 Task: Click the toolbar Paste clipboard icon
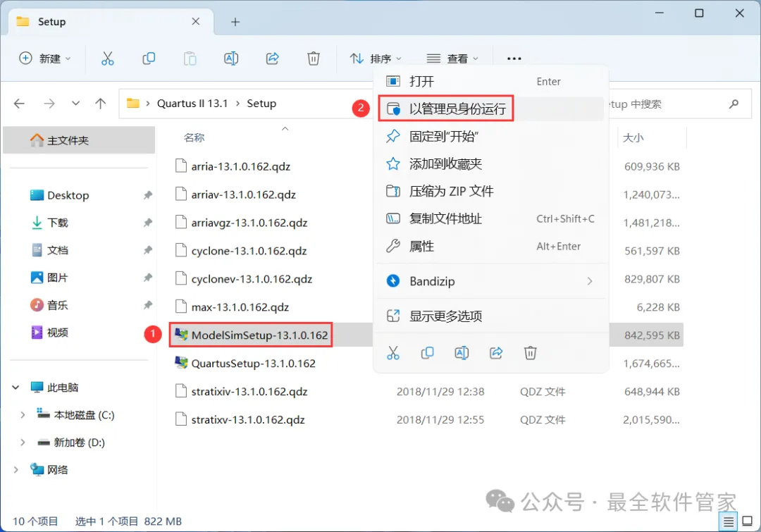(190, 58)
